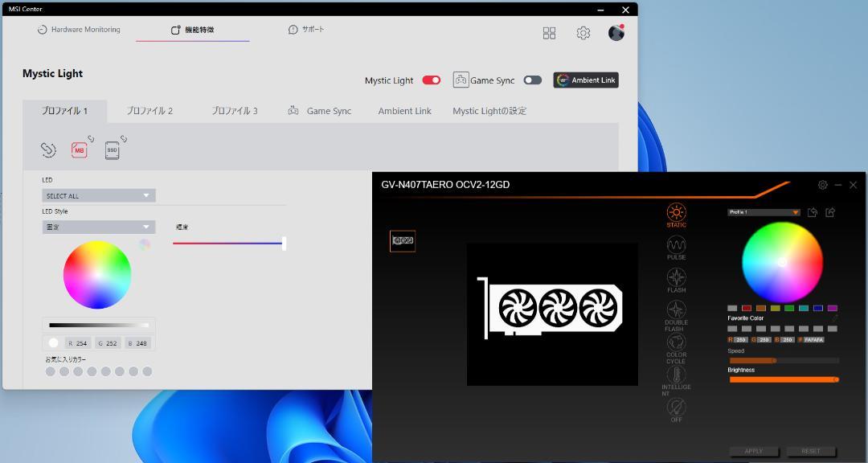The image size is (868, 463).
Task: Choose the orange preset color swatch
Action: pos(760,308)
